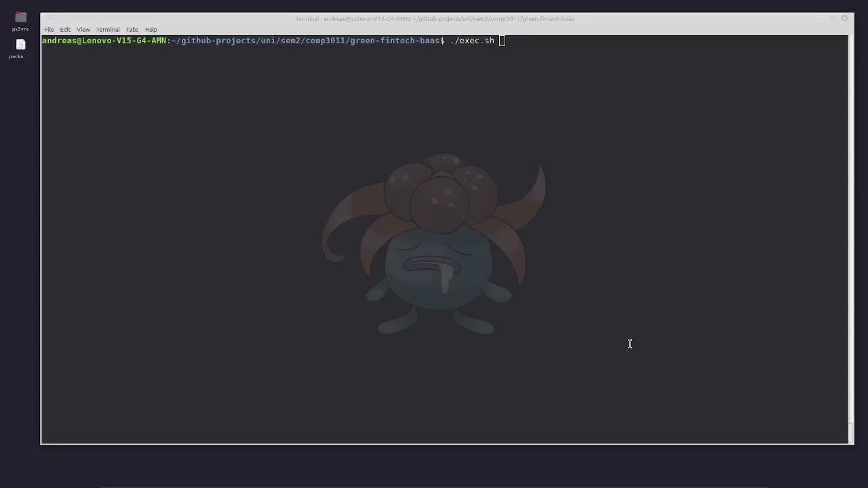Close the terminal window
Viewport: 868px width, 488px height.
coord(844,18)
